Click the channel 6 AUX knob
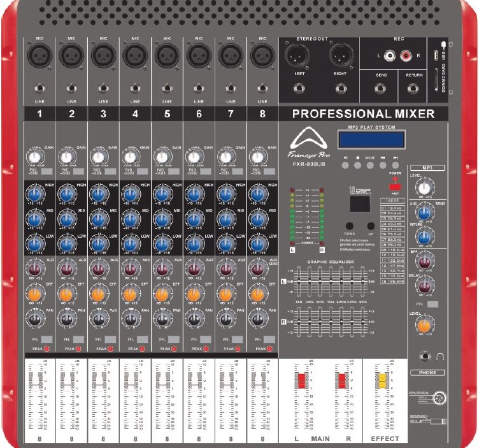The height and width of the screenshot is (448, 479). pyautogui.click(x=194, y=269)
